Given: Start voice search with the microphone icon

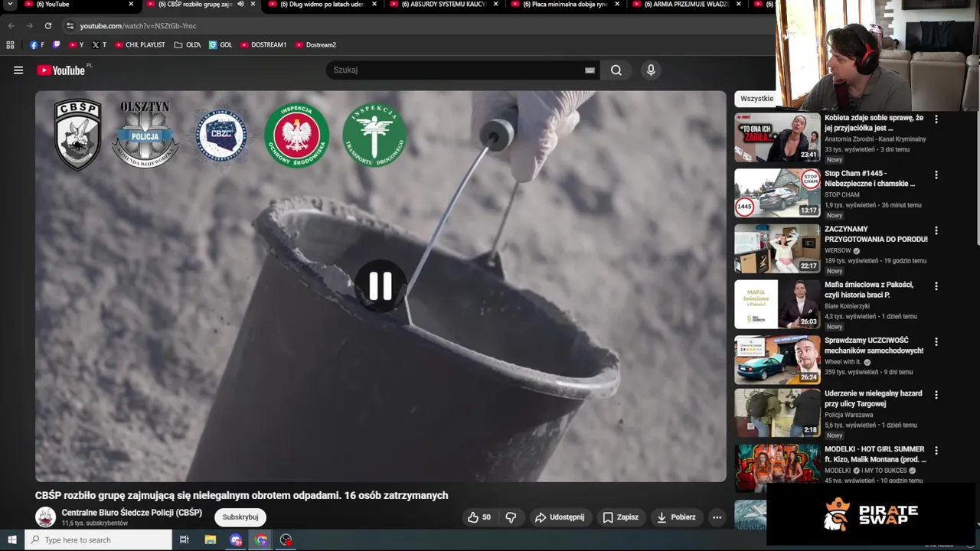Looking at the screenshot, I should click(651, 70).
